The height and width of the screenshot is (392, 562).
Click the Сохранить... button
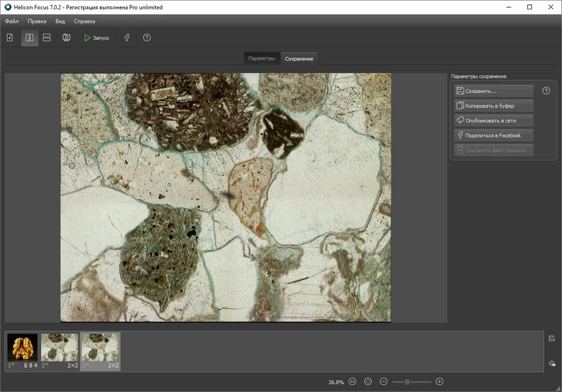pos(493,91)
